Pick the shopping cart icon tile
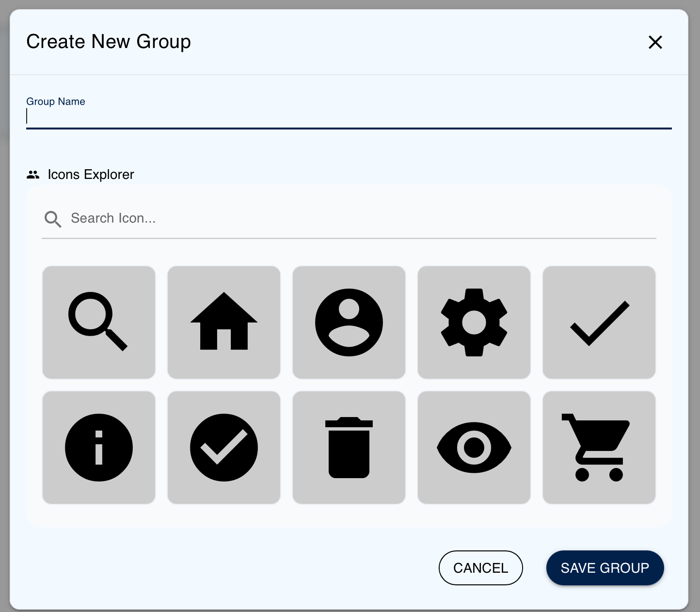This screenshot has width=700, height=612. click(x=599, y=448)
